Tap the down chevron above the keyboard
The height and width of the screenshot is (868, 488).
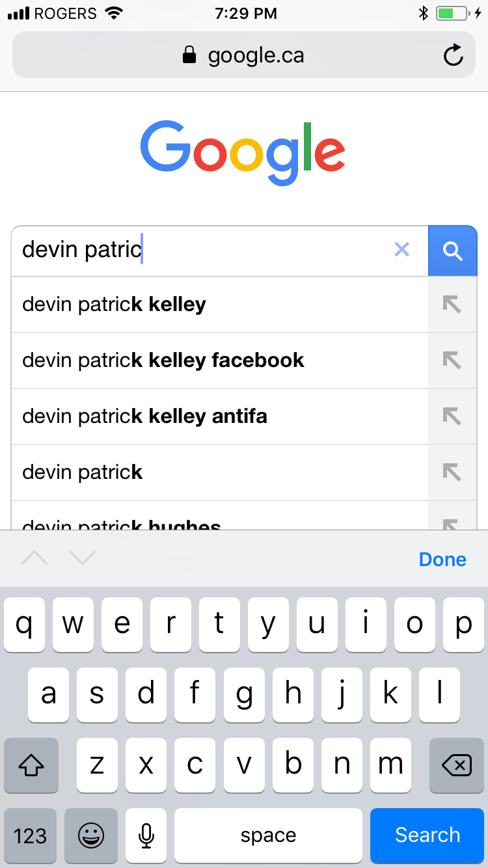(82, 558)
